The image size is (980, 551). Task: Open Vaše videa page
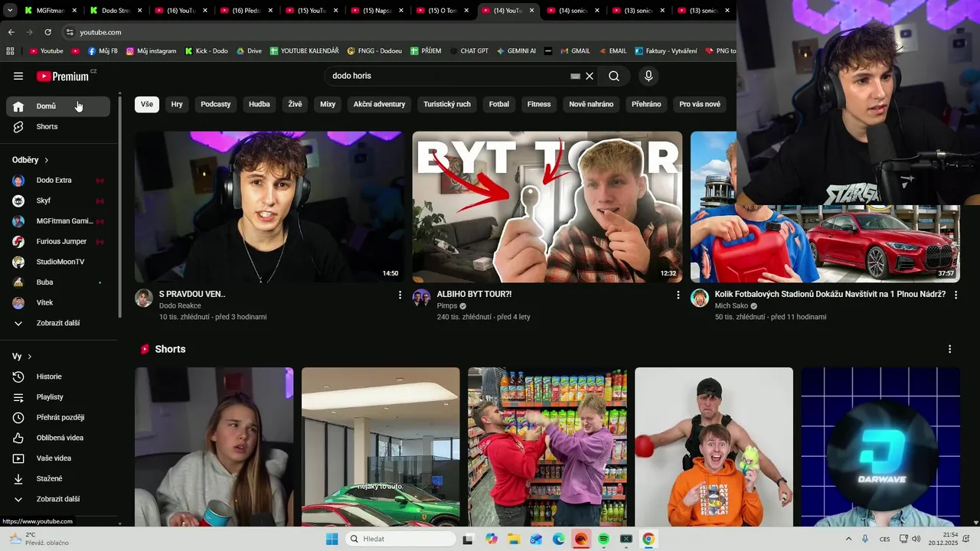tap(58, 458)
